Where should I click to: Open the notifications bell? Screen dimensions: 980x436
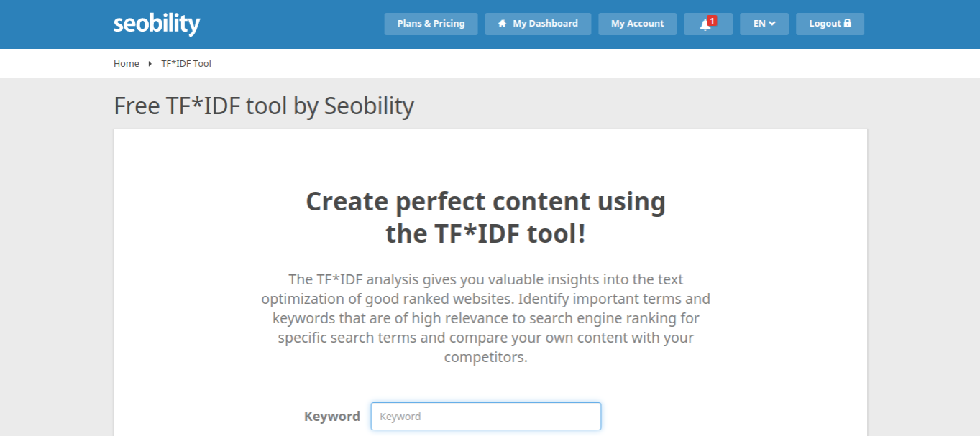tap(708, 24)
